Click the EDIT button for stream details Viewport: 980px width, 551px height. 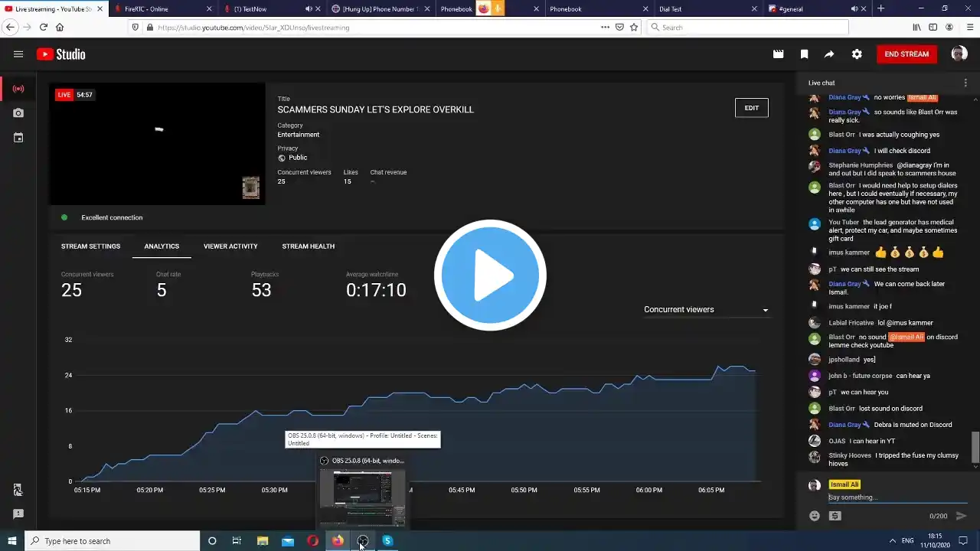[x=752, y=108]
